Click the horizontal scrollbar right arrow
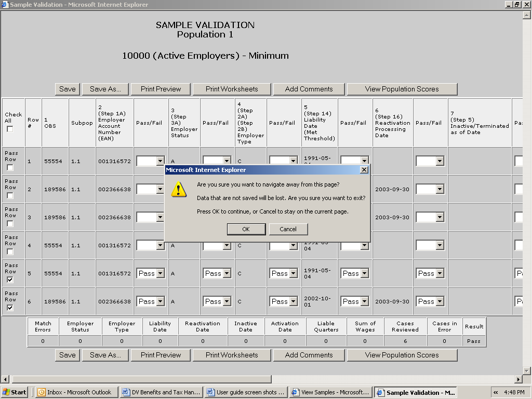 [518, 379]
